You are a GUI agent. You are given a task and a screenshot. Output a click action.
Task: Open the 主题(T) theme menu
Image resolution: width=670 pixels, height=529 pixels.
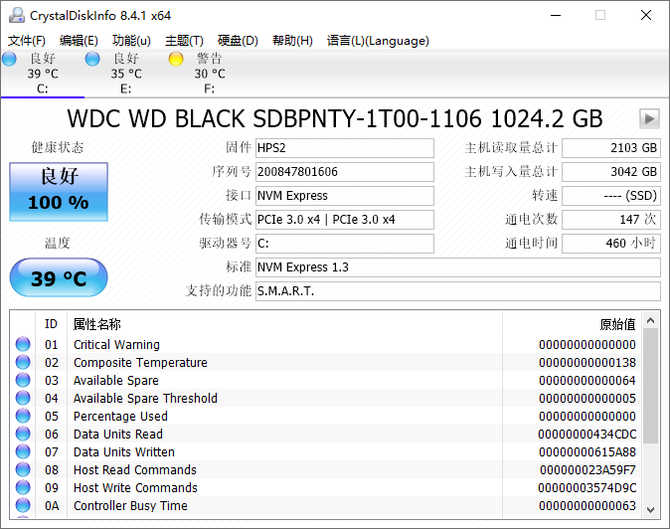pos(184,41)
